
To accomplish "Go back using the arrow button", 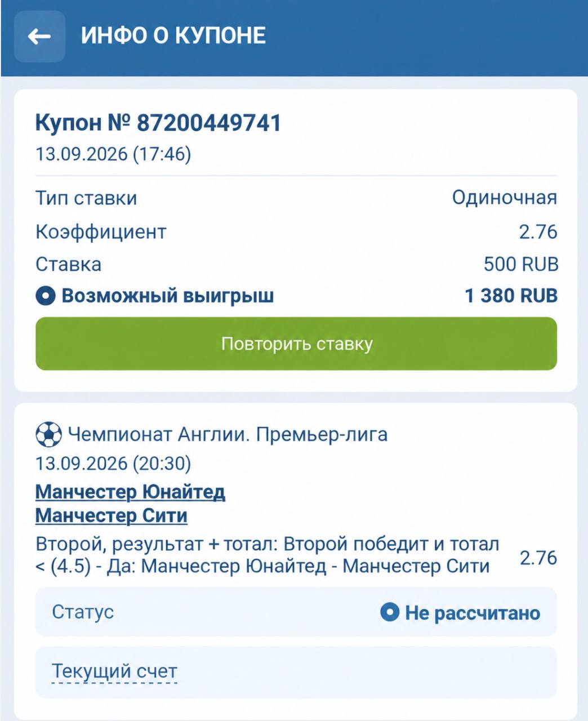I will click(39, 37).
